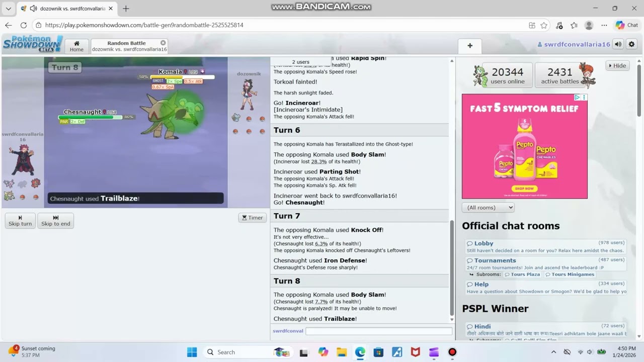The image size is (644, 362).
Task: Open the sound volume options
Action: 618,44
